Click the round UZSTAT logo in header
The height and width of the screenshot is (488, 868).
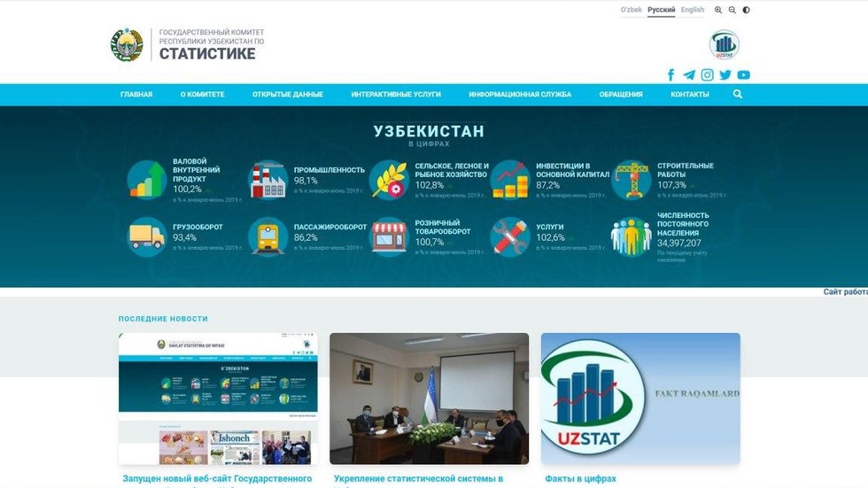tap(724, 44)
